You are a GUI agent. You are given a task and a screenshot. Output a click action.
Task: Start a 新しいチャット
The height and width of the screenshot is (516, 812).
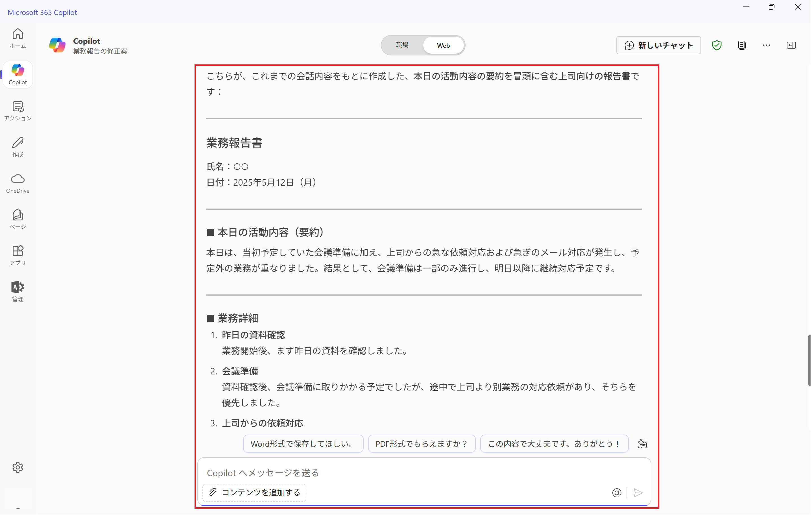click(x=659, y=45)
